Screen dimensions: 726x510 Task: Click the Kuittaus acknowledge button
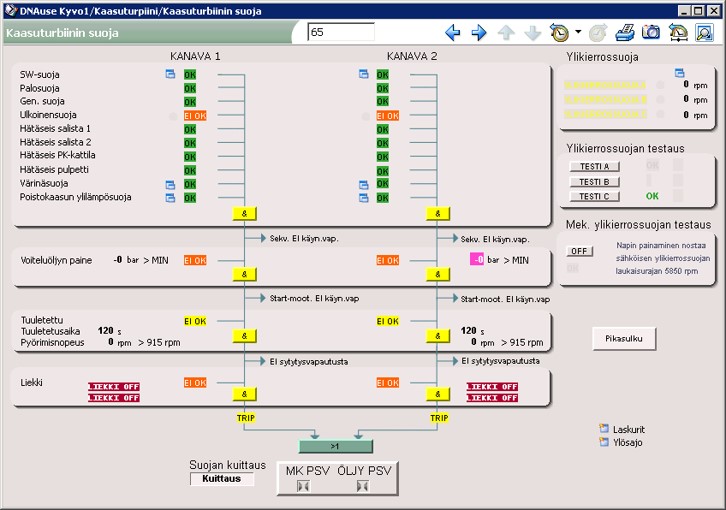(x=221, y=479)
